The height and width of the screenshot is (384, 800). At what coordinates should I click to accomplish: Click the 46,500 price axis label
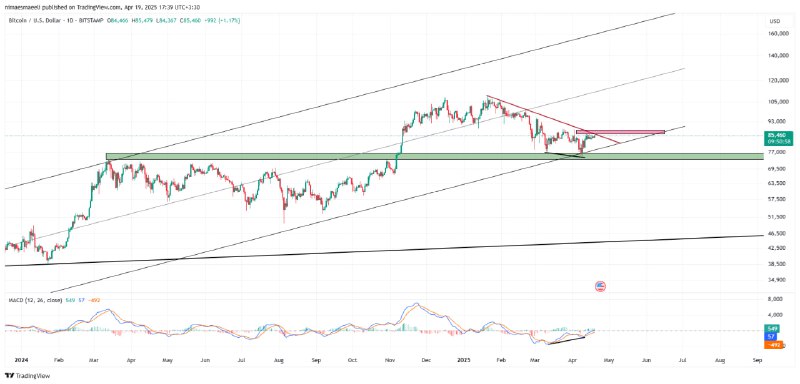[x=776, y=233]
